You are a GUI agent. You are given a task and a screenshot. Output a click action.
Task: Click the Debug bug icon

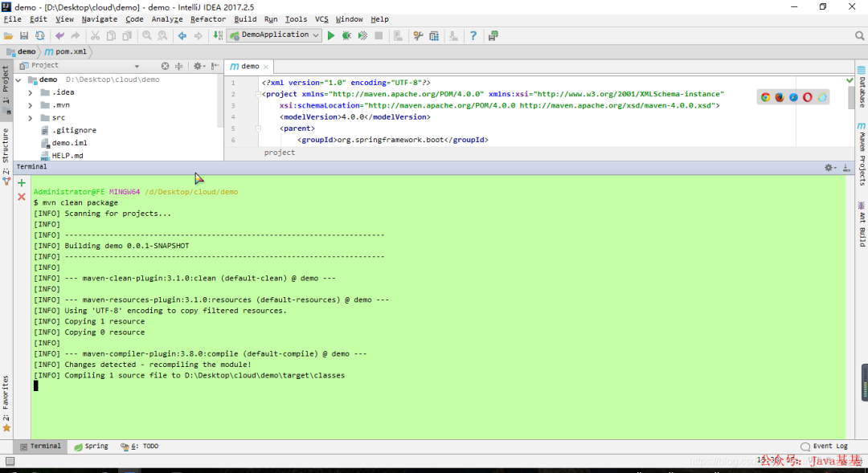346,35
